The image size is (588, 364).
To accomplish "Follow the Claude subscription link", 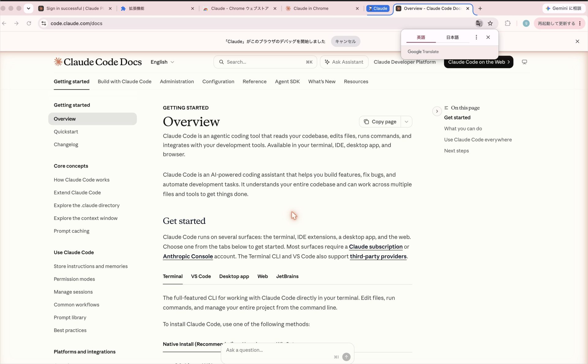I will coord(376,246).
